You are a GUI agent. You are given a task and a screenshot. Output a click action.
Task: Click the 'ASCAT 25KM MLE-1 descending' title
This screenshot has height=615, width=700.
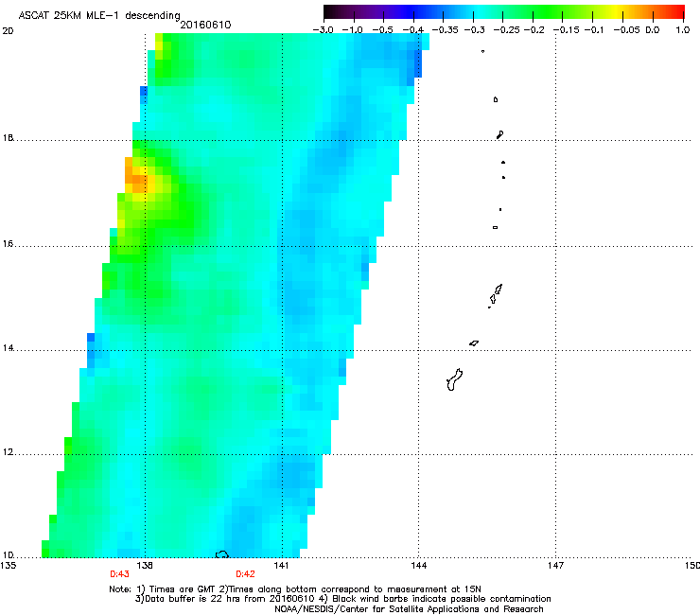click(99, 16)
